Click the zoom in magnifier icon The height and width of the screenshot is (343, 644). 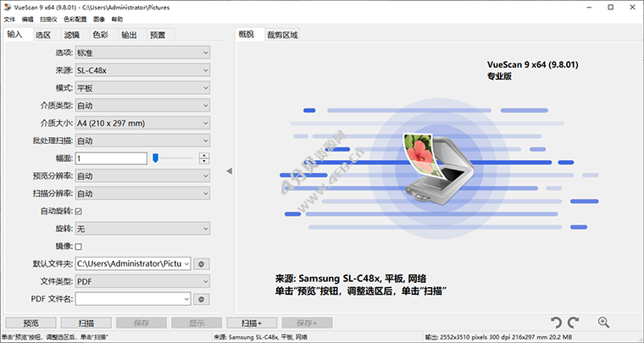click(x=604, y=323)
